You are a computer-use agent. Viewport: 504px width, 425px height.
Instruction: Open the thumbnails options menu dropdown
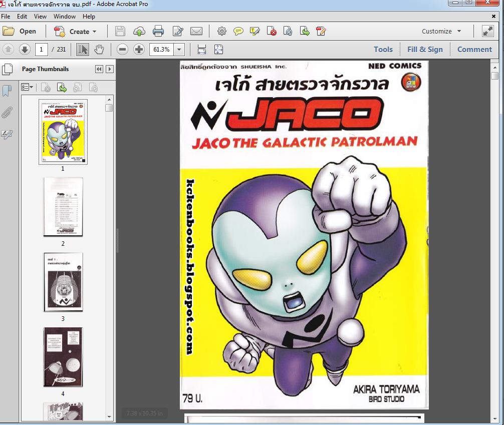click(x=27, y=88)
